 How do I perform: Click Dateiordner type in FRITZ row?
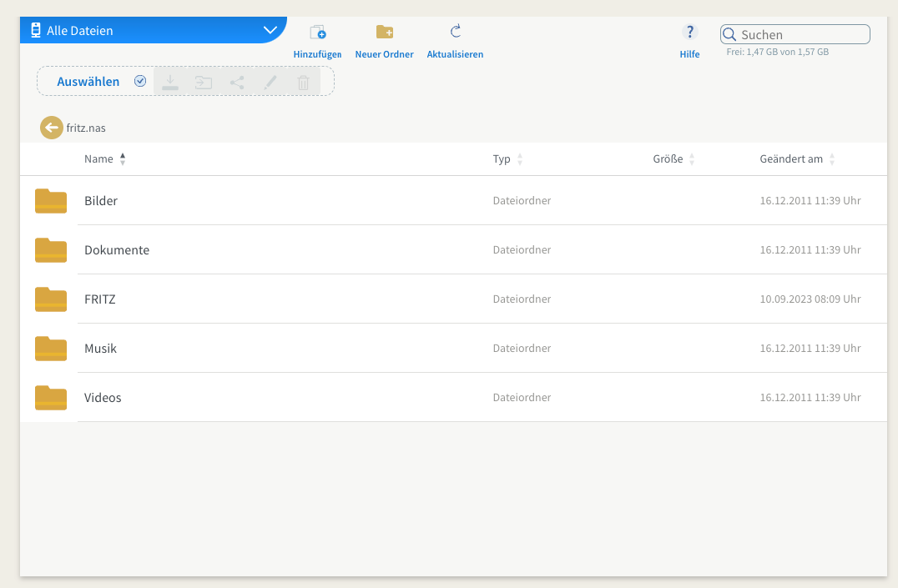pyautogui.click(x=522, y=299)
